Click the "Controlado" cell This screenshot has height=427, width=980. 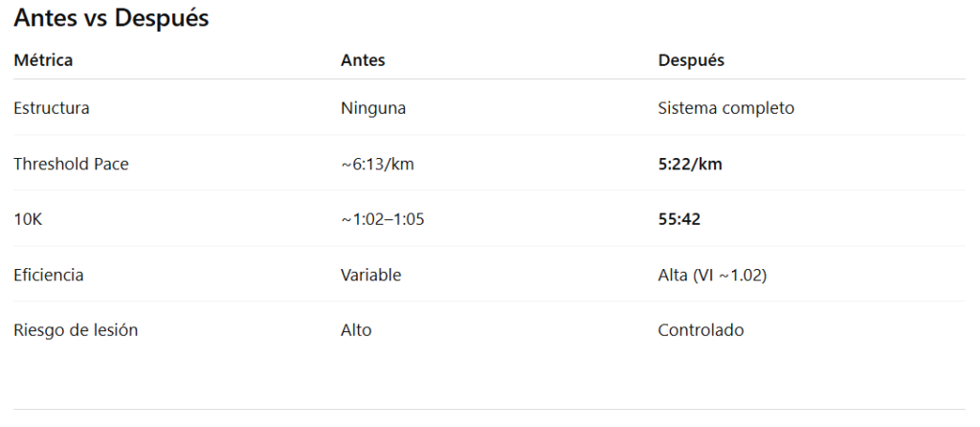click(x=701, y=330)
